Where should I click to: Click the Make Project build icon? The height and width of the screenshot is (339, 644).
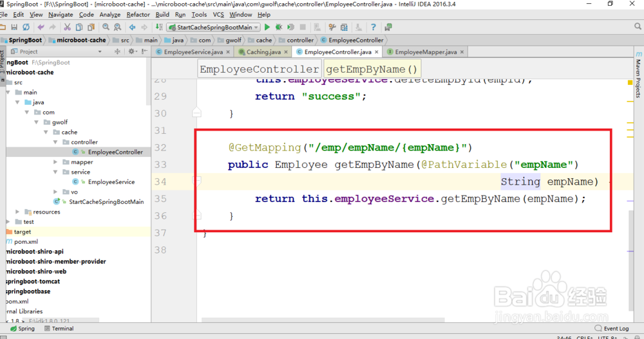pos(159,27)
